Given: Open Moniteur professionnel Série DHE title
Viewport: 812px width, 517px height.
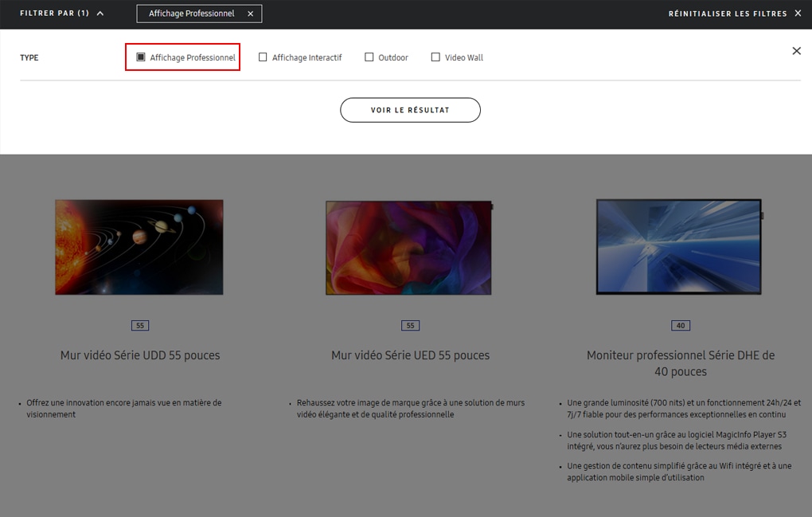Looking at the screenshot, I should [681, 363].
